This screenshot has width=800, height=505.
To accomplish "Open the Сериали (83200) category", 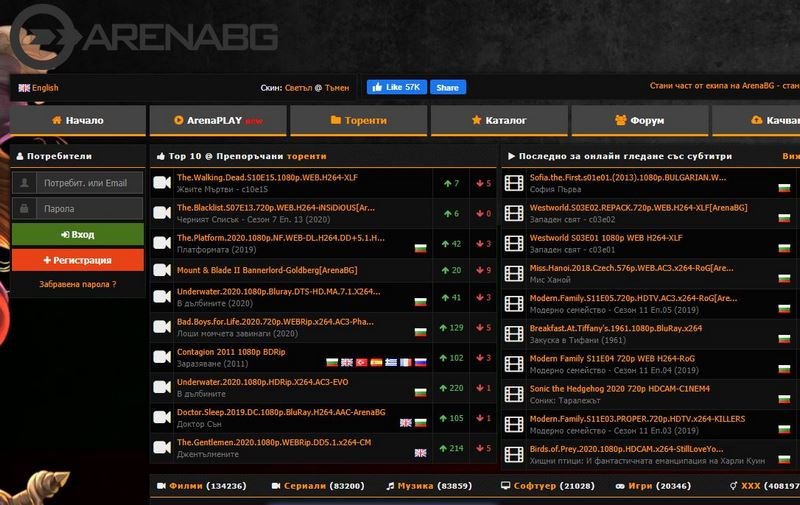I will [318, 486].
